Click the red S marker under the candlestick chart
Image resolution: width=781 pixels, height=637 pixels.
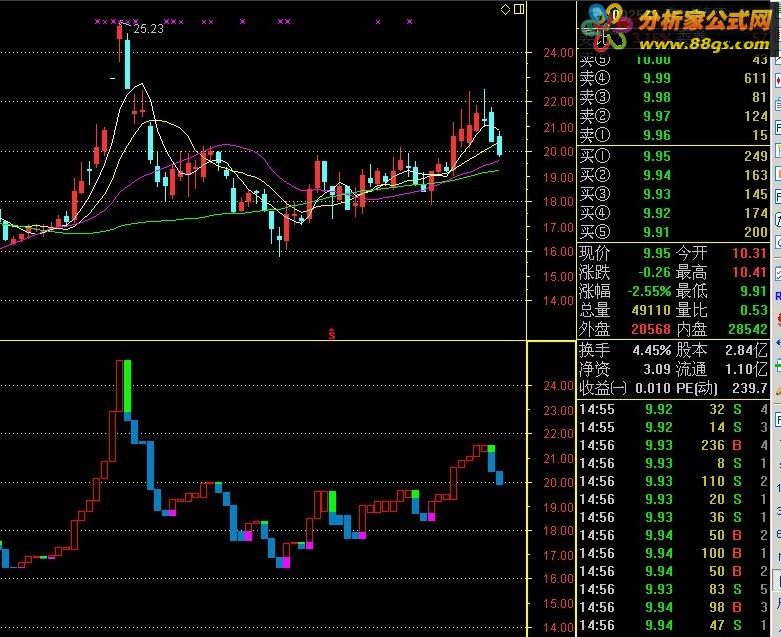click(x=332, y=334)
